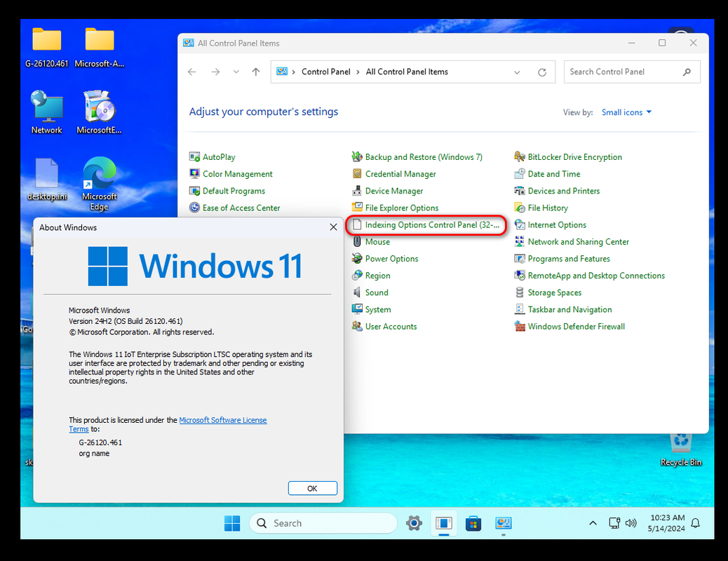Open network status tray icon
Viewport: 728px width, 561px height.
pos(614,523)
